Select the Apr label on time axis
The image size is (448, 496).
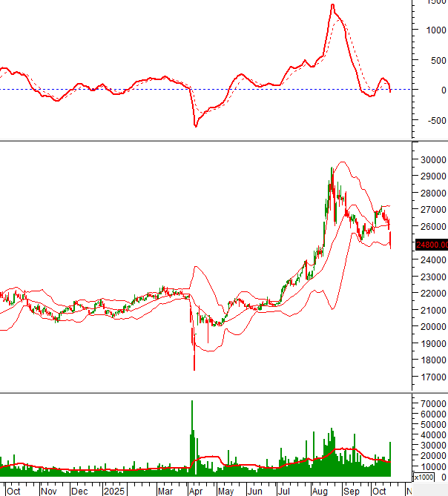coord(197,491)
